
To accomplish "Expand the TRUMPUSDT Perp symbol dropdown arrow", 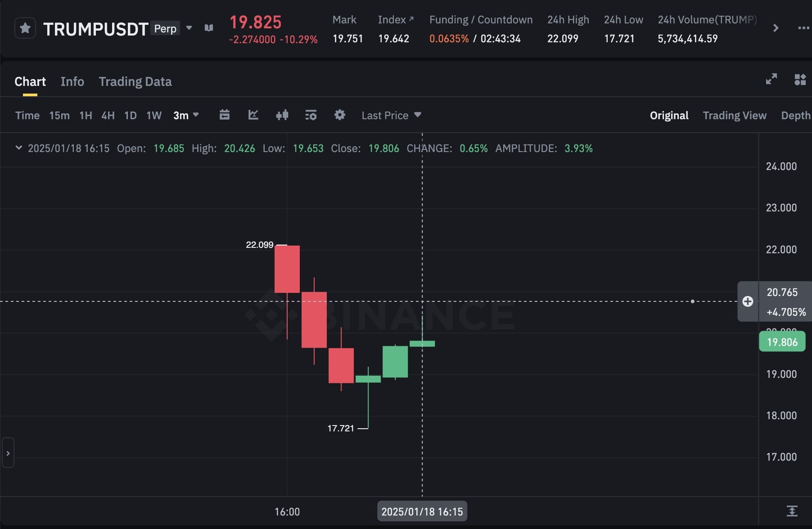I will coord(189,28).
